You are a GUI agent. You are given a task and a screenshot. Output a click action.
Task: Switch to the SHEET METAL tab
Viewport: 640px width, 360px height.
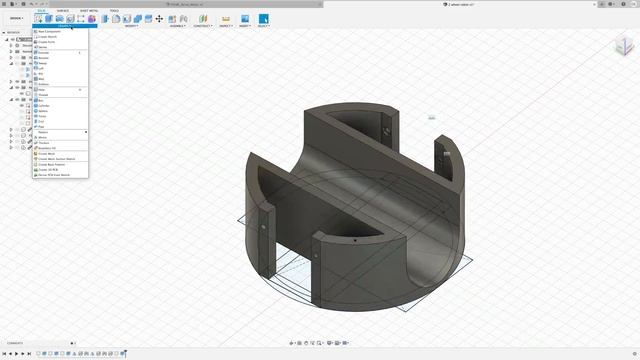(89, 11)
